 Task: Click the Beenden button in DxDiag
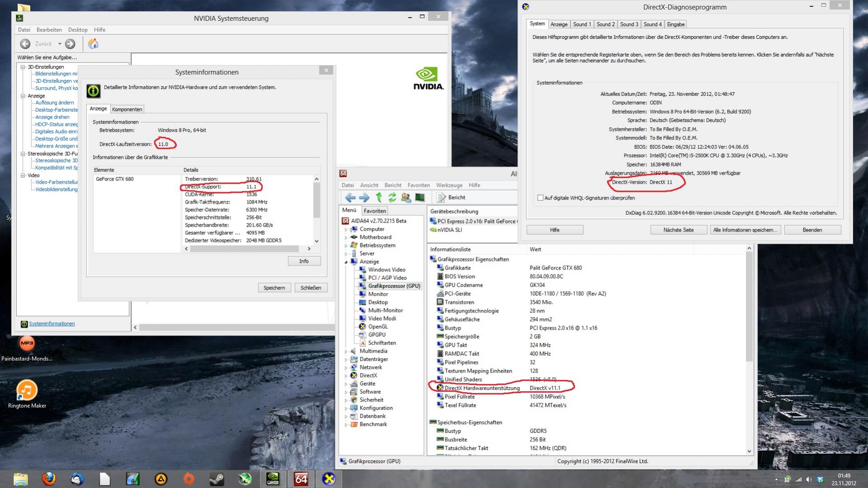coord(812,230)
